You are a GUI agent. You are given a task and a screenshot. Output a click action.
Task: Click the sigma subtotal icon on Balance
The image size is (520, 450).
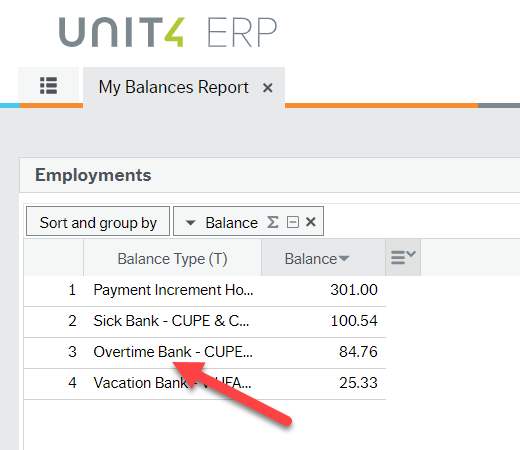coord(273,222)
